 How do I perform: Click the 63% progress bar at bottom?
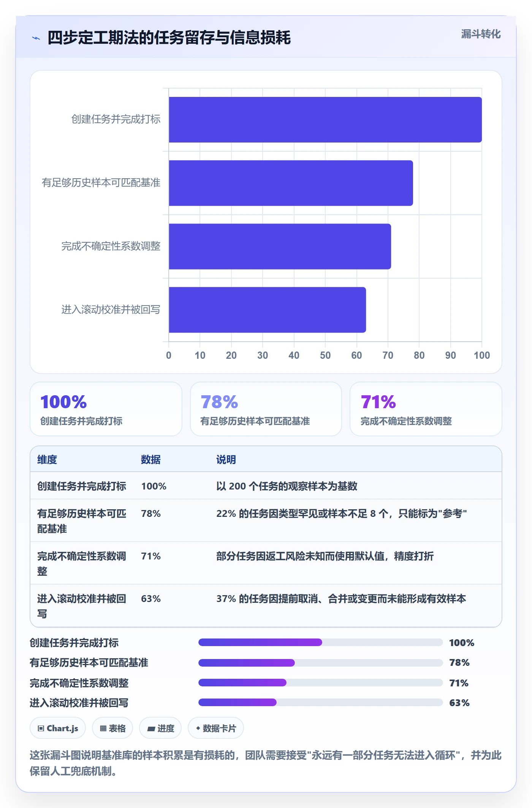pyautogui.click(x=321, y=702)
